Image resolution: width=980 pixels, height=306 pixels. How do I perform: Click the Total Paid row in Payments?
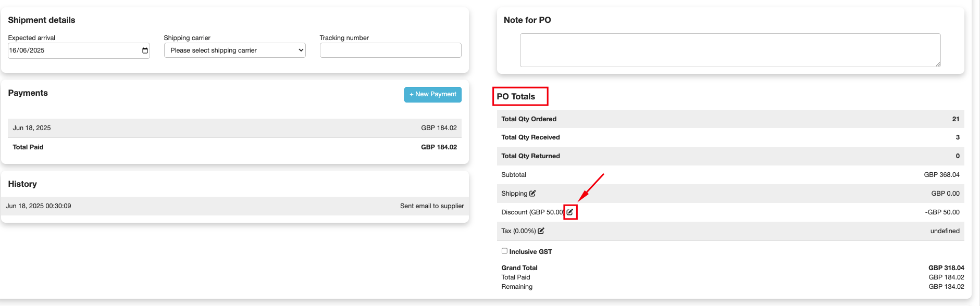point(235,147)
